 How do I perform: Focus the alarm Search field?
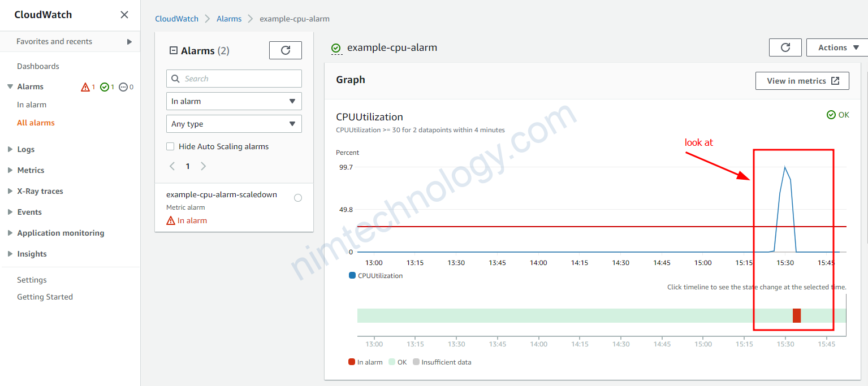coord(234,79)
